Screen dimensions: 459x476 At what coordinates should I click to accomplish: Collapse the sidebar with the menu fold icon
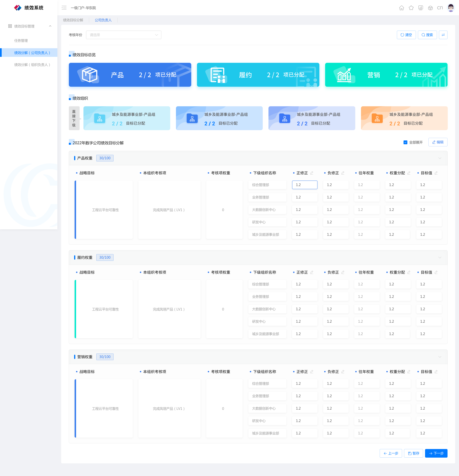(64, 8)
